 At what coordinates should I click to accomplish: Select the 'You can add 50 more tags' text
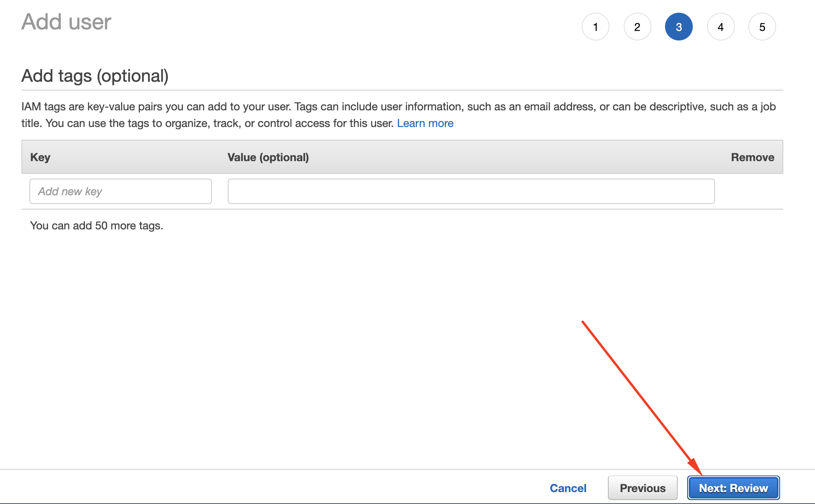[97, 225]
